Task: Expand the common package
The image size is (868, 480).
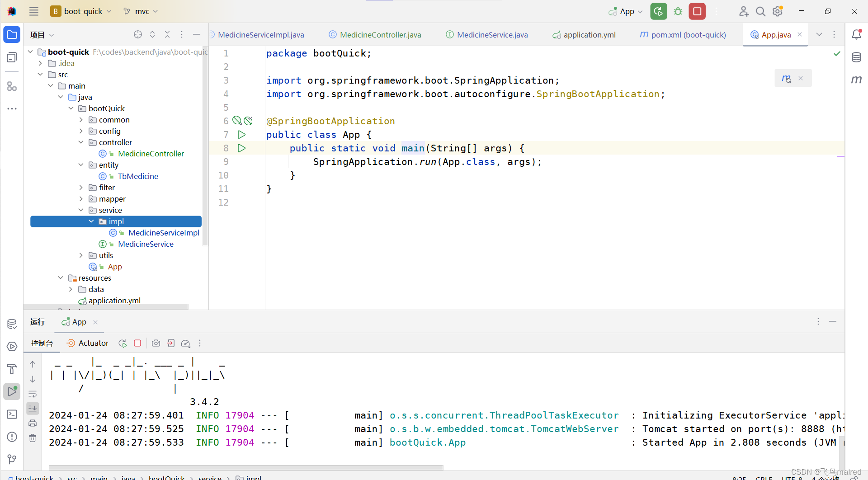Action: coord(81,120)
